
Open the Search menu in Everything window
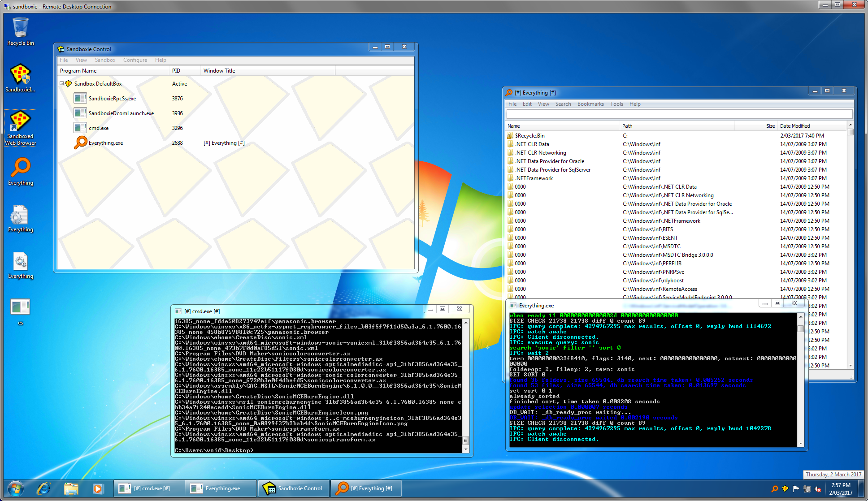click(x=563, y=104)
